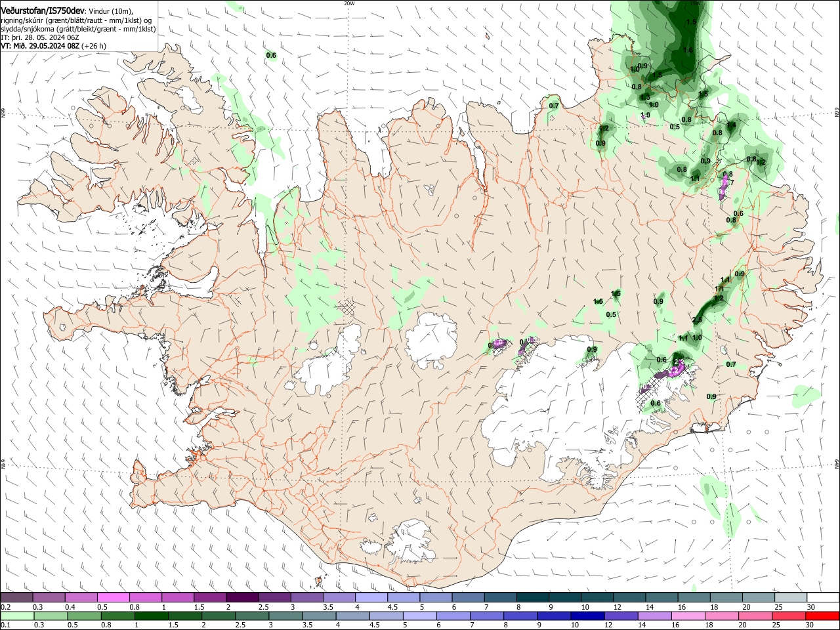
Task: Click the 'slydda/snjókoma (grátt/bleikt/grænt' description line
Action: [x=78, y=29]
